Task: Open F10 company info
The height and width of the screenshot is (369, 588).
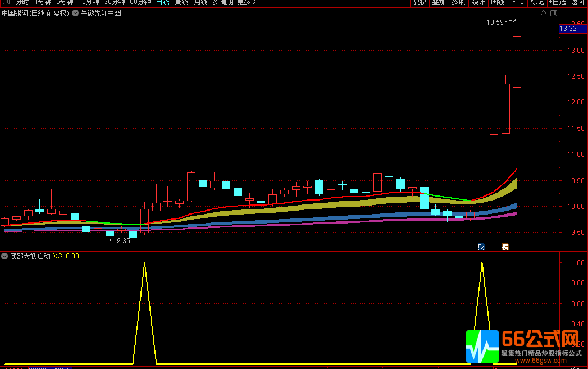Action: 518,2
